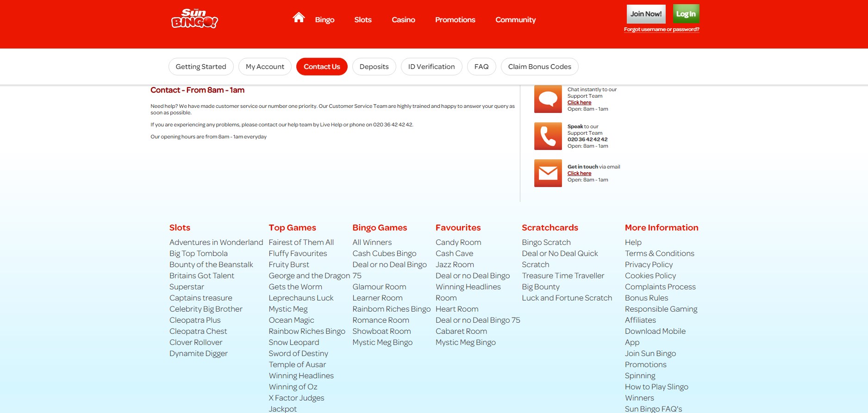Open Terms & Conditions link
The height and width of the screenshot is (413, 868).
[x=660, y=253]
